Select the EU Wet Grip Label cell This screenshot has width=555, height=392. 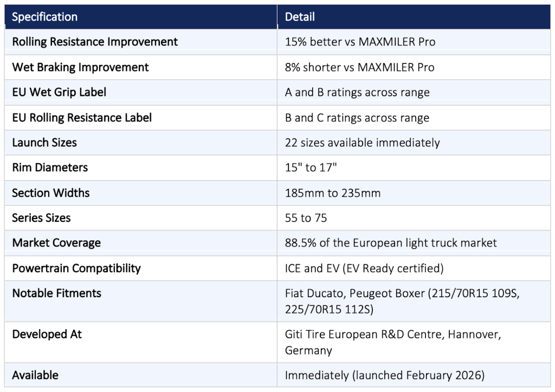coord(59,92)
